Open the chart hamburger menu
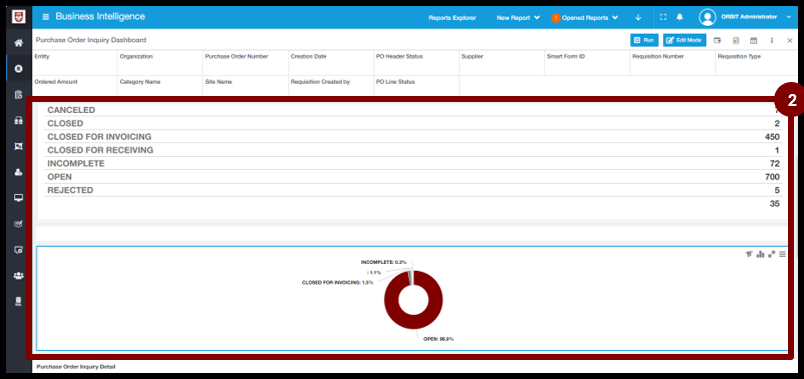Screen dimensions: 804x379 pos(782,254)
